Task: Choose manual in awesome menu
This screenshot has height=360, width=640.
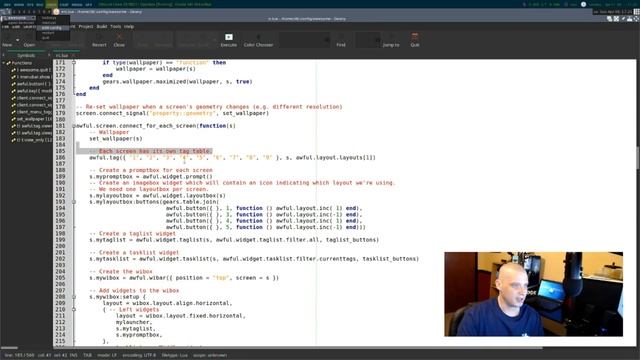Action: 53,23
